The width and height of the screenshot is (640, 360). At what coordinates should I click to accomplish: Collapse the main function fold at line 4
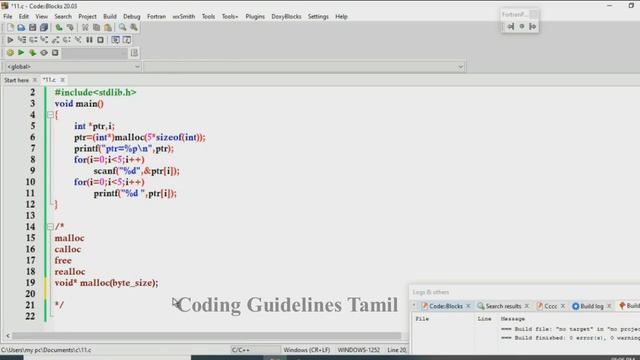click(50, 115)
